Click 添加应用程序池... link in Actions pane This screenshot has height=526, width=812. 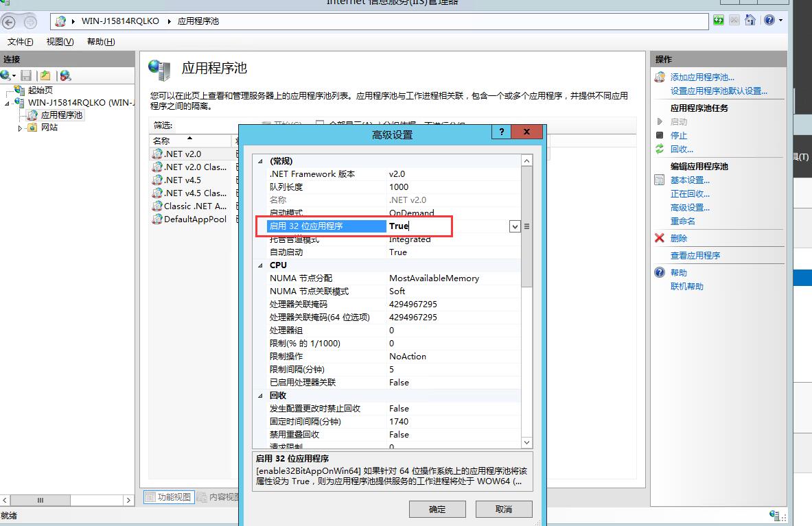[x=702, y=77]
